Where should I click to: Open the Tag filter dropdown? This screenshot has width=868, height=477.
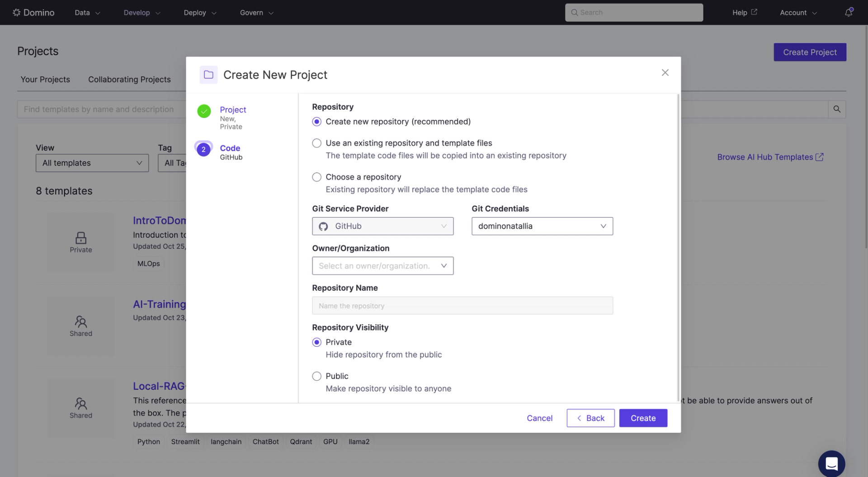(172, 163)
